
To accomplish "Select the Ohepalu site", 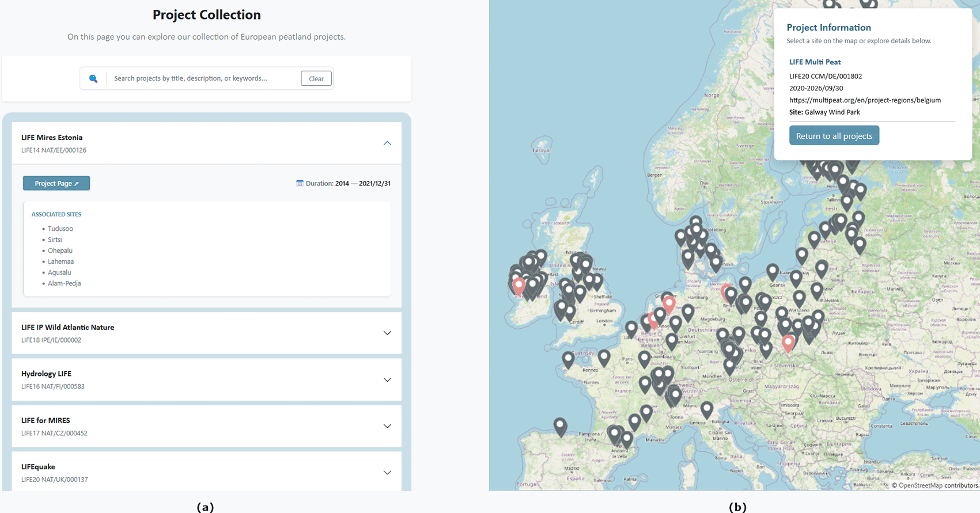I will point(60,250).
